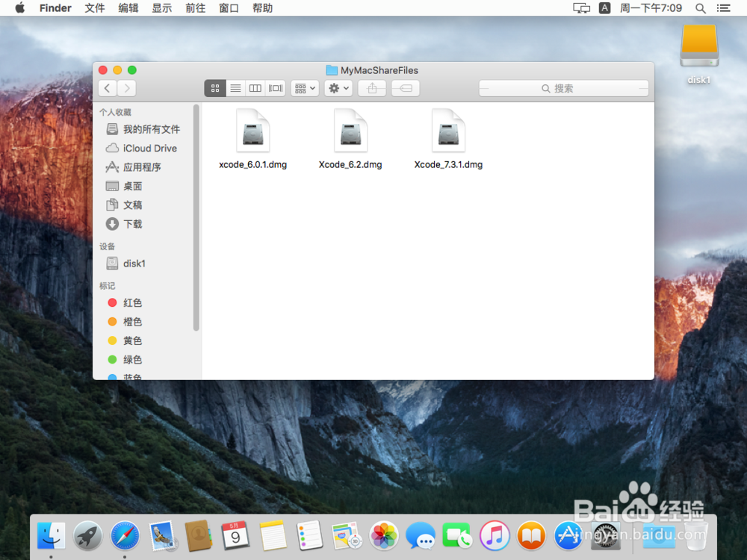Image resolution: width=747 pixels, height=560 pixels.
Task: Open iTunes from the Dock
Action: pyautogui.click(x=494, y=535)
